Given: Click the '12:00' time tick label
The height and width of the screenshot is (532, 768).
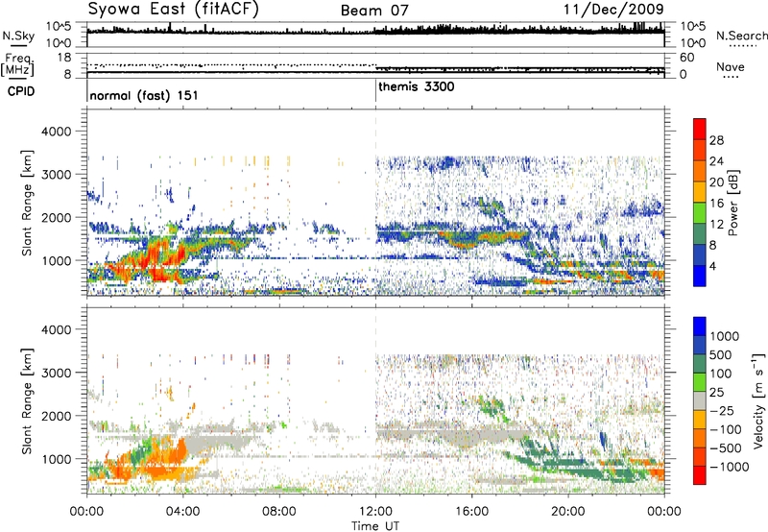Looking at the screenshot, I should click(x=375, y=512).
